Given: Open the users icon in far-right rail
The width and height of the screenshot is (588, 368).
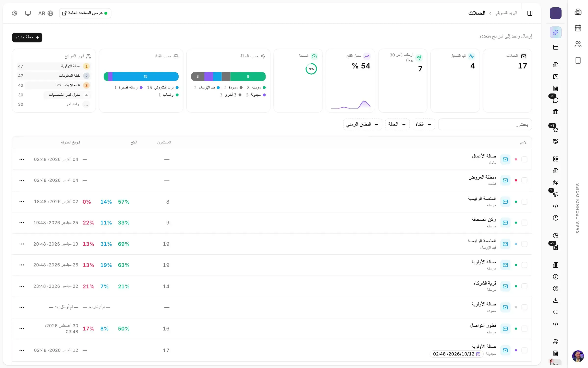Looking at the screenshot, I should (x=578, y=44).
